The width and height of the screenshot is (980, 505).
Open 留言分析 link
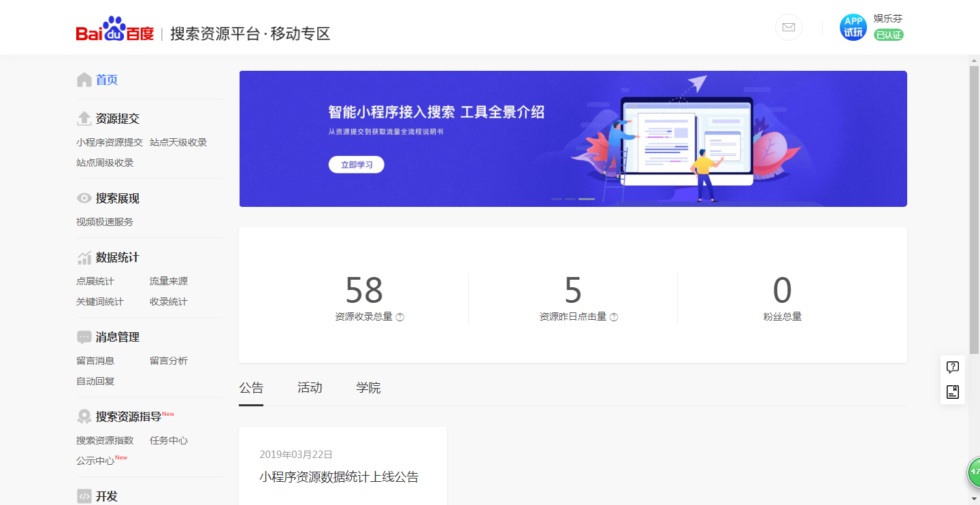[169, 361]
